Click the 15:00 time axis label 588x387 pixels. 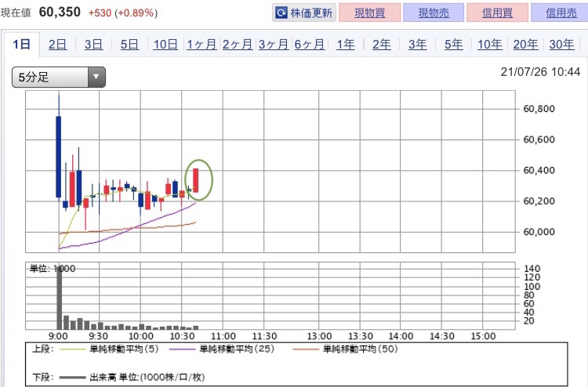pos(483,336)
